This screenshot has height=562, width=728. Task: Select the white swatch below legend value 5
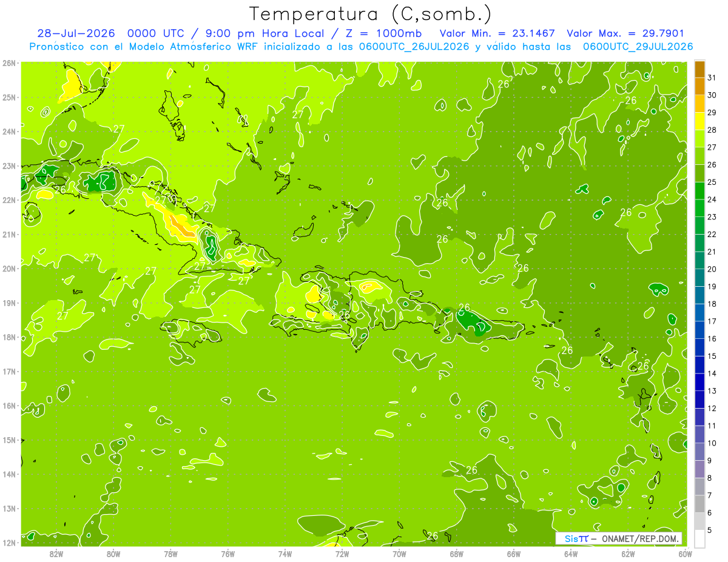coord(699,538)
